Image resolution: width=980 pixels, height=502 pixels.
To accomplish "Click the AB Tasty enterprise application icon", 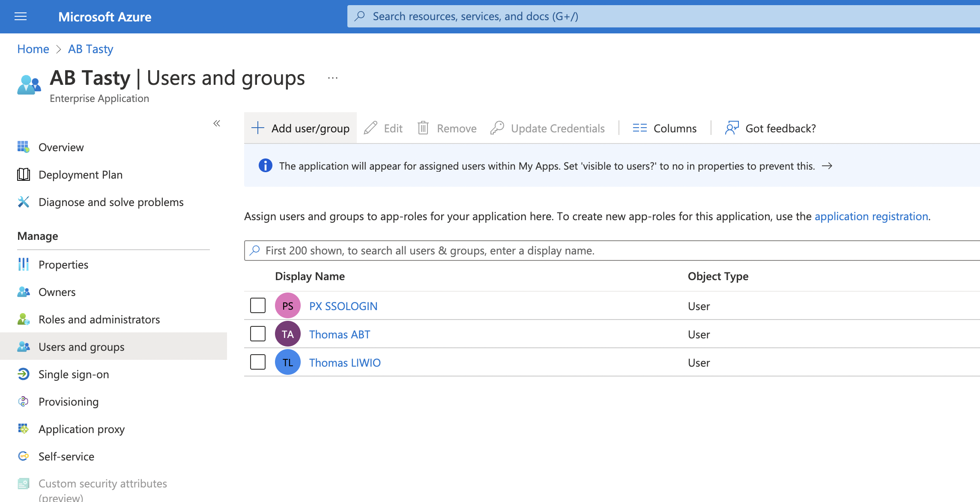I will tap(29, 85).
